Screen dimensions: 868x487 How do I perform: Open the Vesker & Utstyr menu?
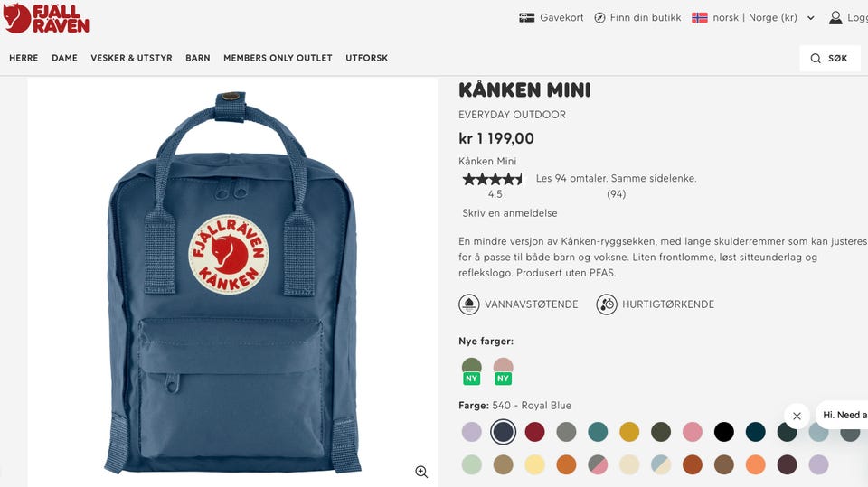pos(131,58)
